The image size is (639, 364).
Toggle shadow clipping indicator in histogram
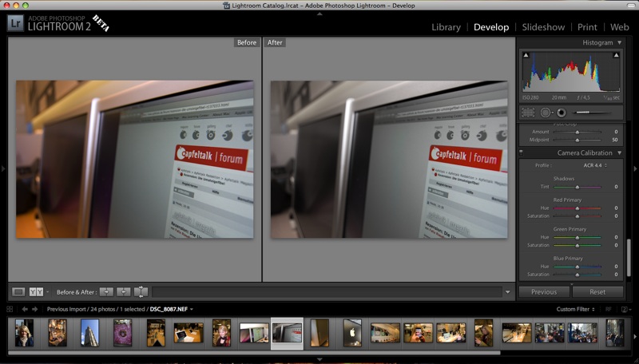[526, 55]
